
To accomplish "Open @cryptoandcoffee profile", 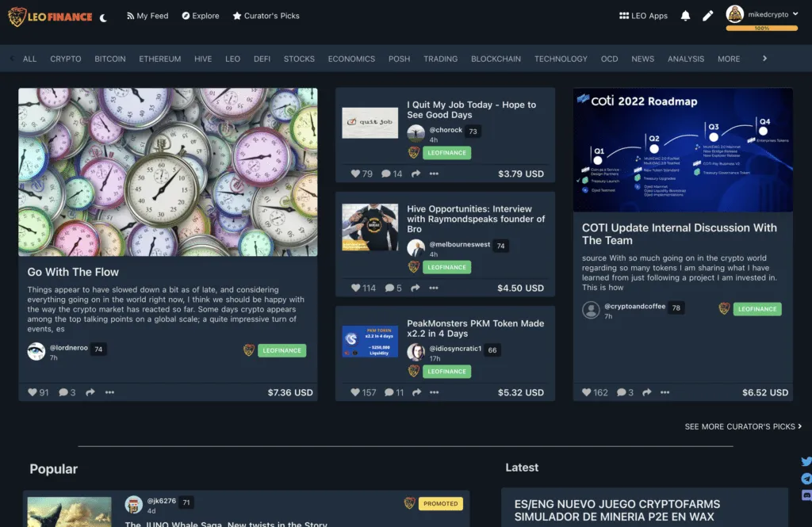I will pos(634,307).
